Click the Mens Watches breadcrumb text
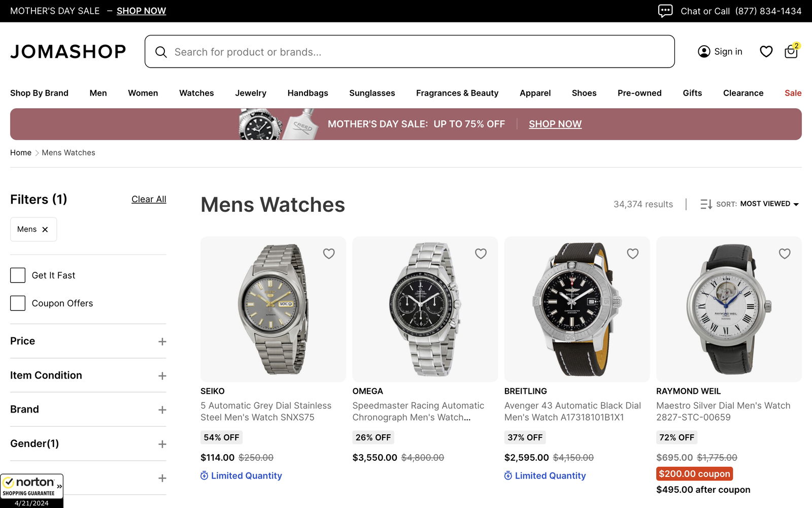The image size is (812, 508). pyautogui.click(x=69, y=152)
